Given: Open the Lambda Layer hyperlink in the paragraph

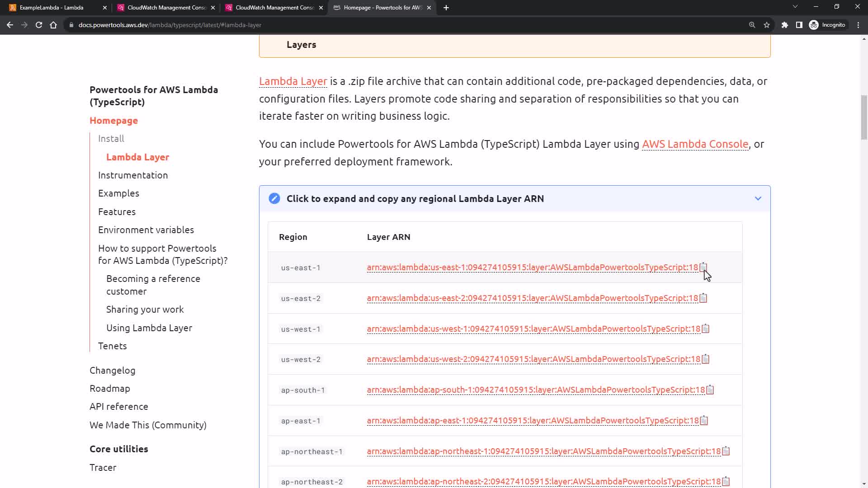Looking at the screenshot, I should coord(292,81).
